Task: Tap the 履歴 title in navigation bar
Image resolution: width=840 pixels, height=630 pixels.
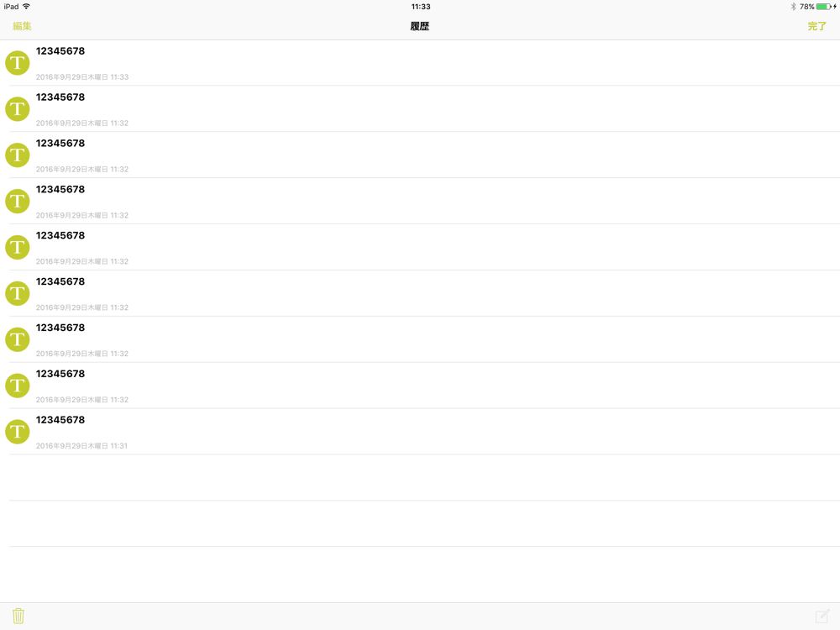Action: pos(420,26)
